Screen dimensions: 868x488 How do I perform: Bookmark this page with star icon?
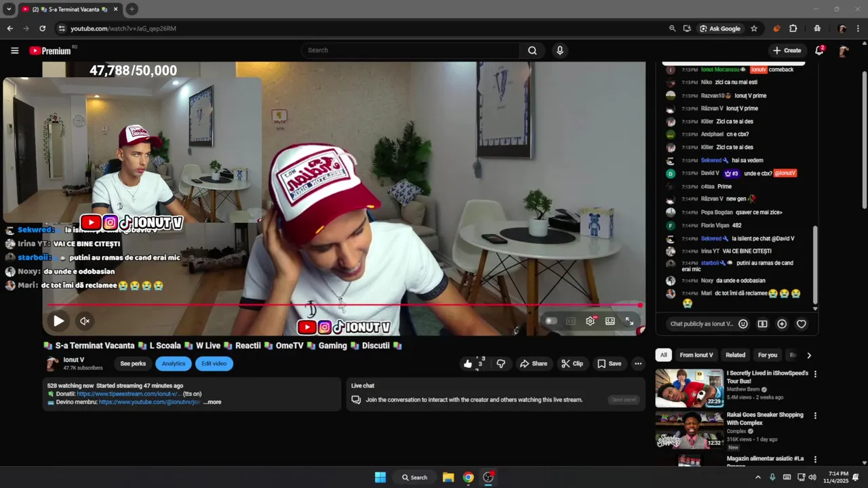point(753,28)
